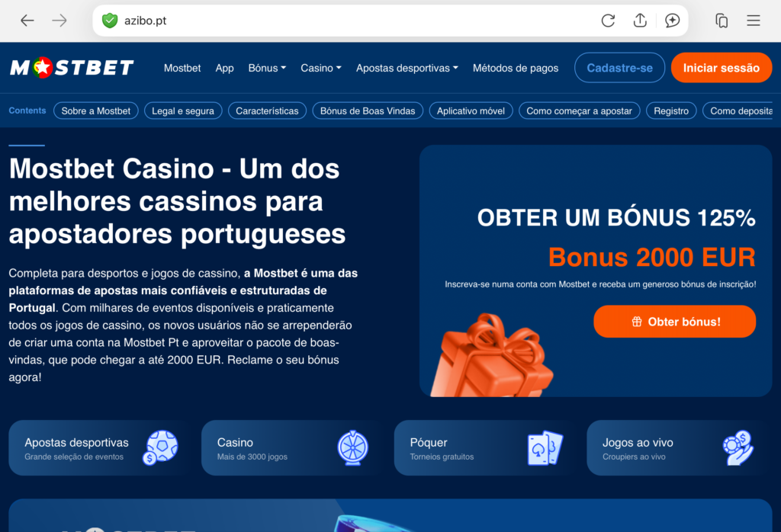Click the Iniciar sessão button

coord(722,68)
